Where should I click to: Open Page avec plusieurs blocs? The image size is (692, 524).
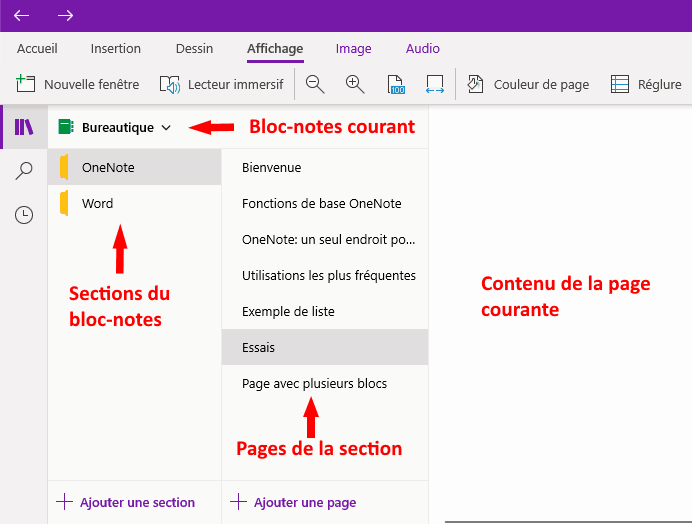(x=325, y=383)
